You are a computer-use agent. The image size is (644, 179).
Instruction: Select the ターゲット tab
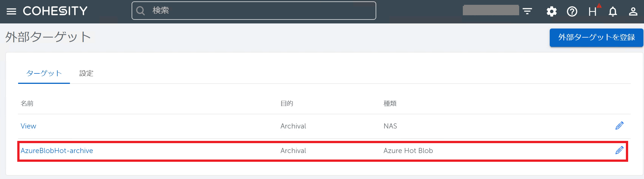[x=44, y=73]
